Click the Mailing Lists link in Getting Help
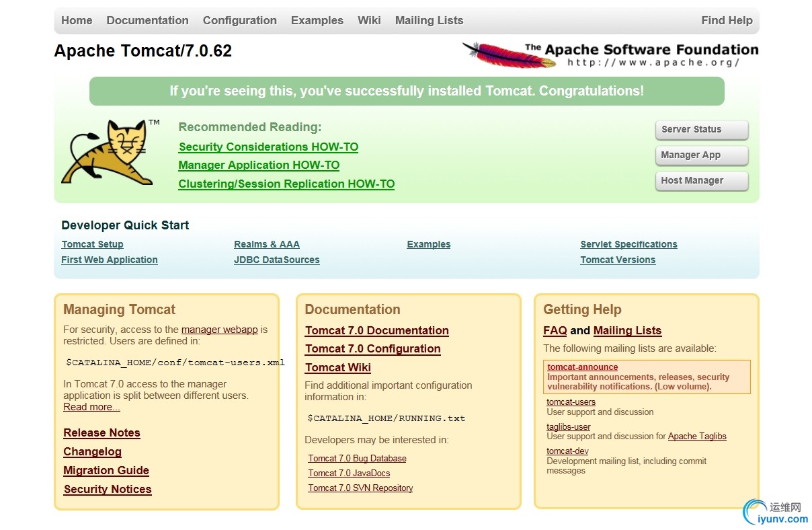812x530 pixels. pos(628,330)
